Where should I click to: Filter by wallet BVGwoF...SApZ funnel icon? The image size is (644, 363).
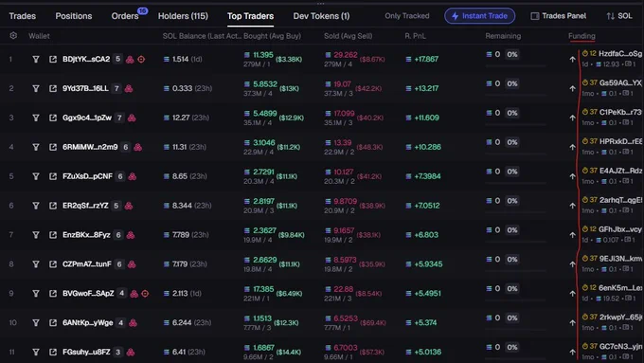tap(36, 294)
